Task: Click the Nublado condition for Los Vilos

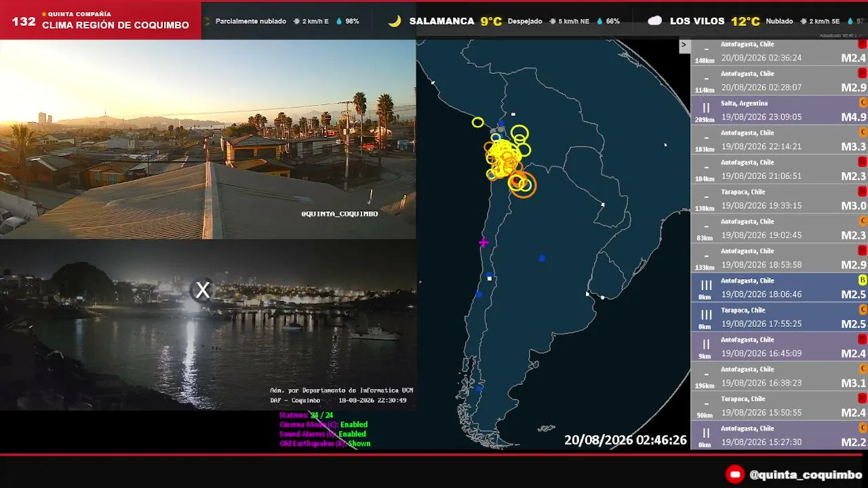Action: click(x=779, y=21)
